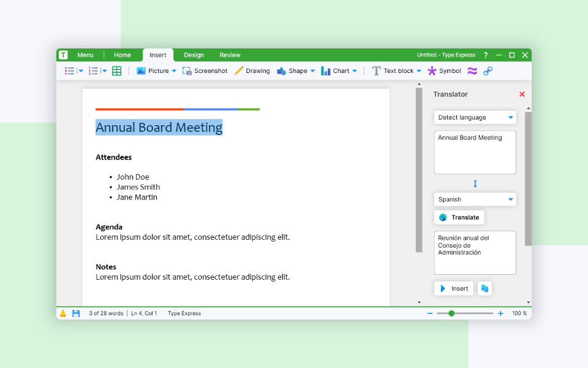Click the source text box in Translator
The width and height of the screenshot is (588, 368).
[475, 152]
